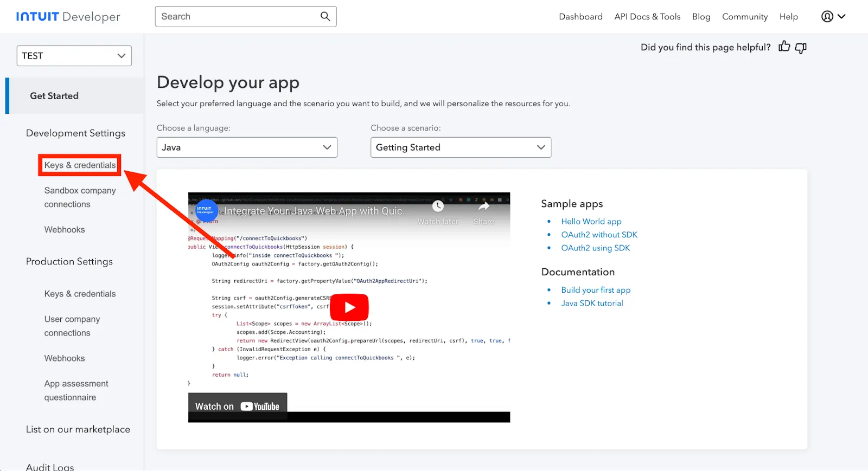This screenshot has height=471, width=868.
Task: Open Help in top navigation
Action: pyautogui.click(x=788, y=17)
